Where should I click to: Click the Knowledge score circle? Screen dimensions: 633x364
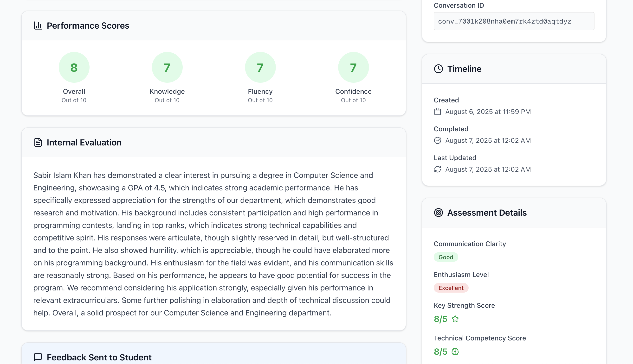167,68
